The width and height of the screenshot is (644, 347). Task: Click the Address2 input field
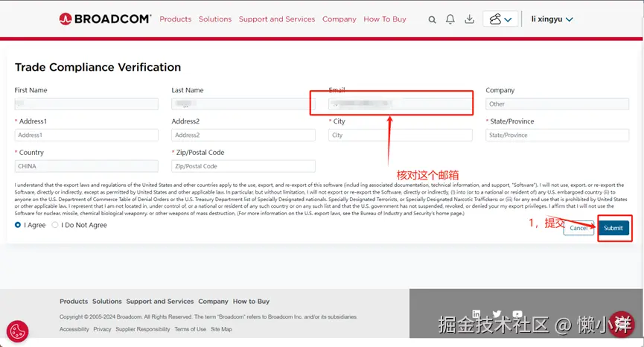(x=243, y=135)
